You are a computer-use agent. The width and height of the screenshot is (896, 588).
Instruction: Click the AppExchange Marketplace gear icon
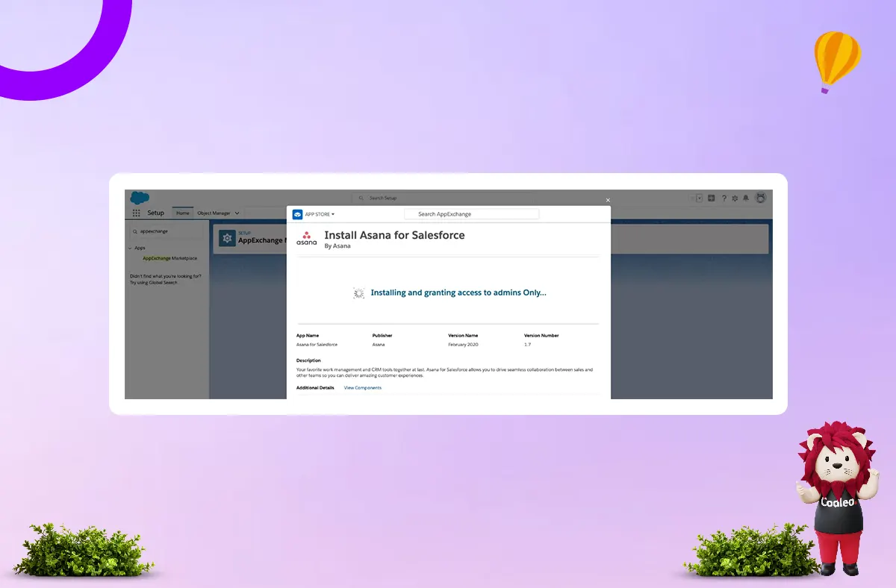click(227, 238)
